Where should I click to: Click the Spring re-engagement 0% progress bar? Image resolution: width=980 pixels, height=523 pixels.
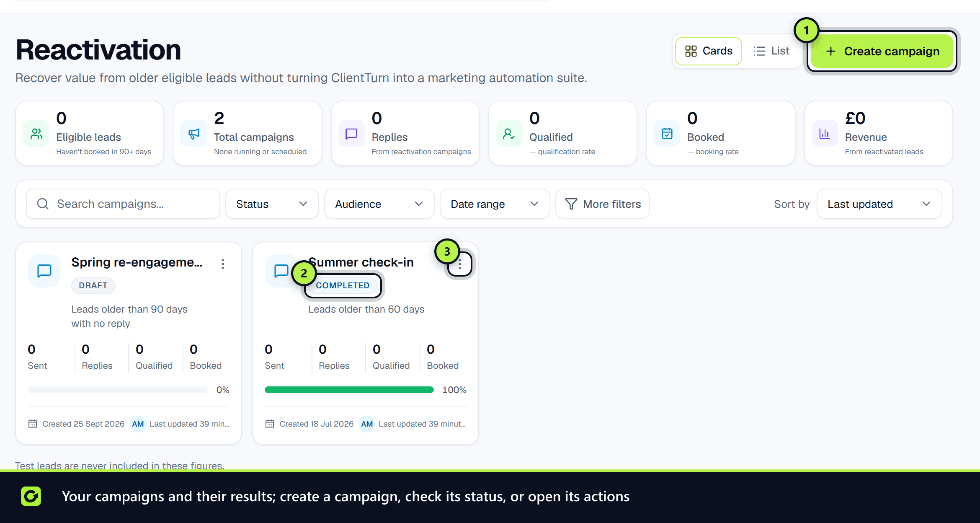click(x=118, y=390)
